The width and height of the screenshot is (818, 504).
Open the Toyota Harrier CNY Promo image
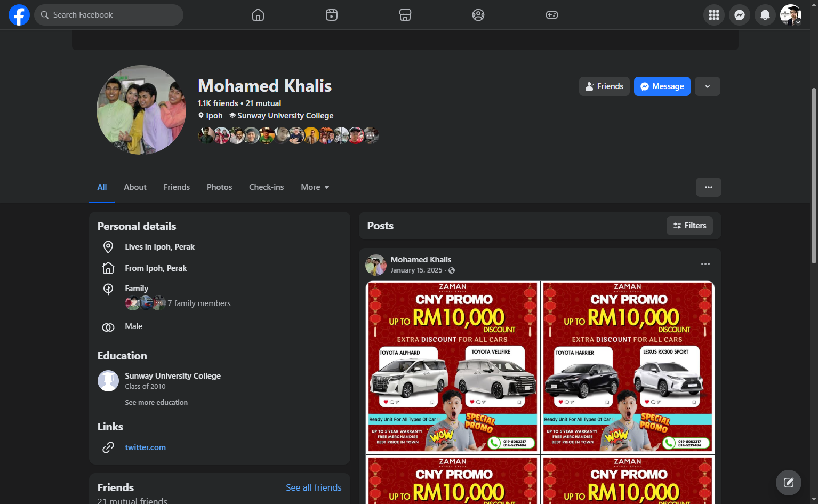(627, 367)
